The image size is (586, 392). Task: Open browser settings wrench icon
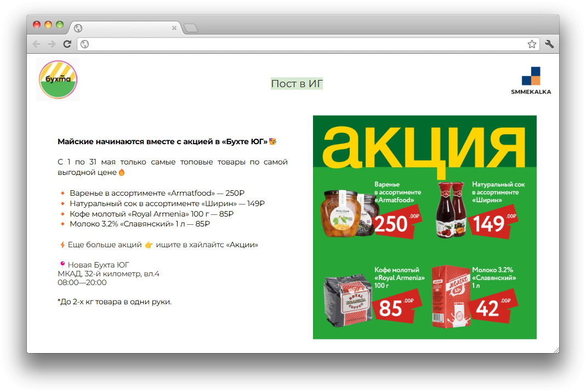click(x=549, y=44)
